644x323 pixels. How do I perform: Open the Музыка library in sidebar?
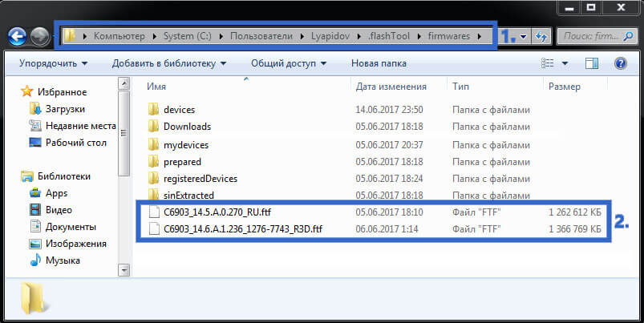[63, 260]
